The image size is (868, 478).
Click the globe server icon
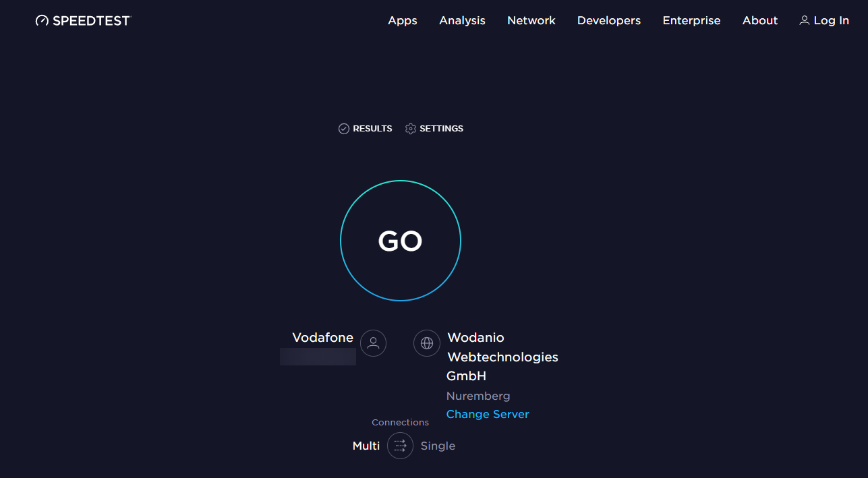(426, 343)
